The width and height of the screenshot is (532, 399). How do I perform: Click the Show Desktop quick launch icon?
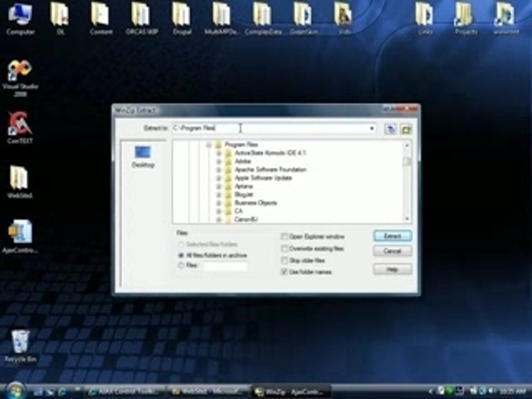click(38, 392)
